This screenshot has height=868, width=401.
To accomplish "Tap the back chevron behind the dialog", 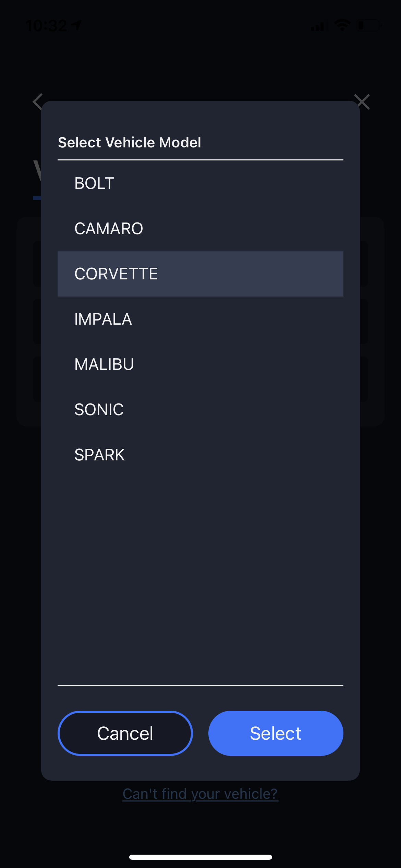I will click(38, 102).
